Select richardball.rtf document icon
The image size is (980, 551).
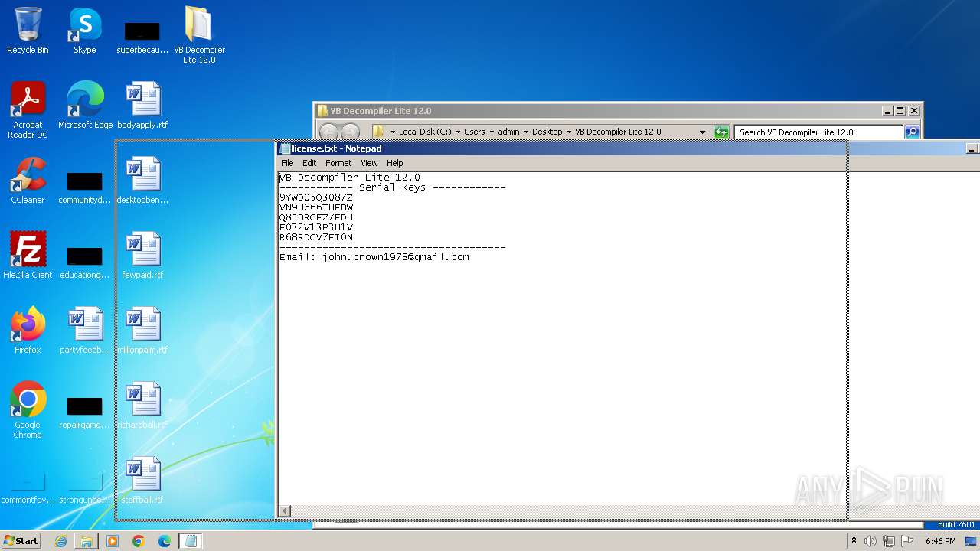point(142,406)
